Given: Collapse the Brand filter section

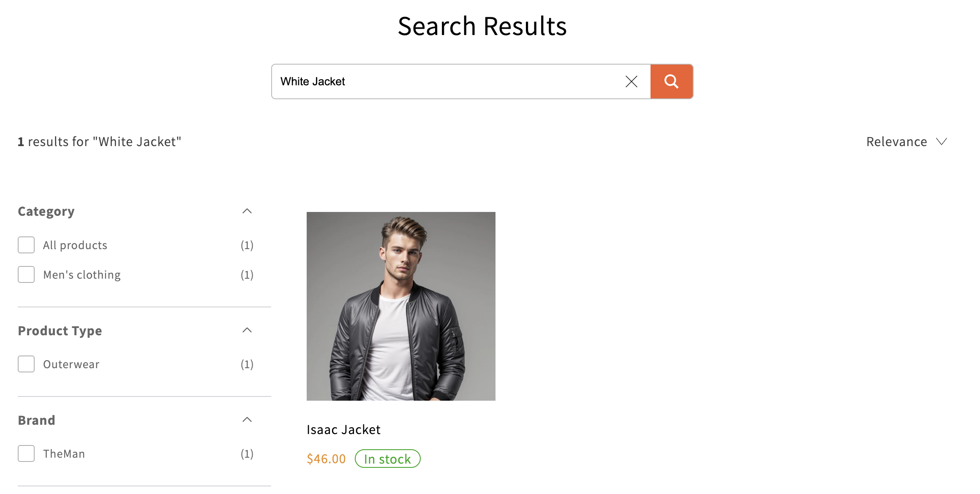Looking at the screenshot, I should coord(247,420).
